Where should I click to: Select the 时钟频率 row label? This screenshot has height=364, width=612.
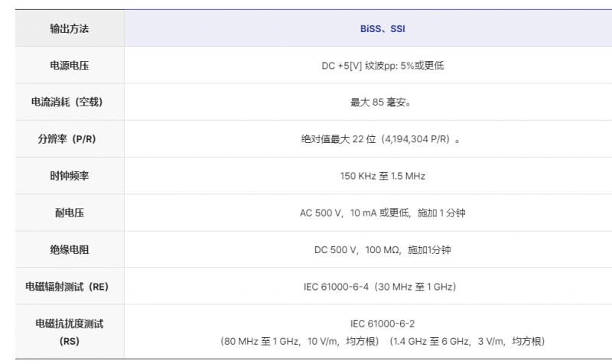point(69,176)
